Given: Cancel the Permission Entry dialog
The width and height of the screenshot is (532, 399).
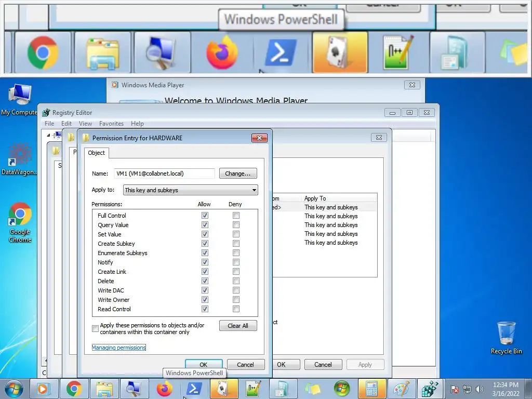Looking at the screenshot, I should [246, 365].
